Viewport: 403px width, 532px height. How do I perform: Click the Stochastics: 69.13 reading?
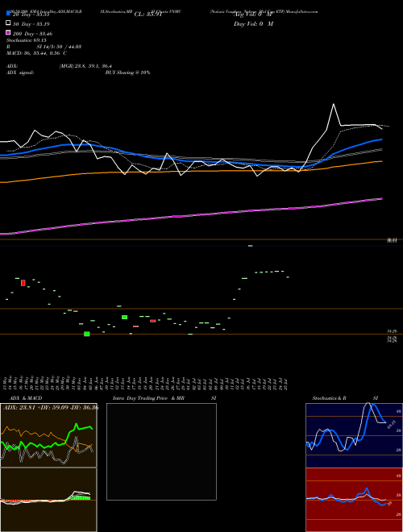pyautogui.click(x=27, y=40)
